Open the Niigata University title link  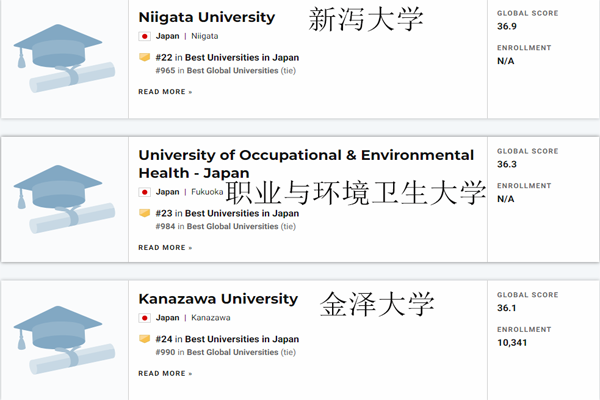click(207, 17)
